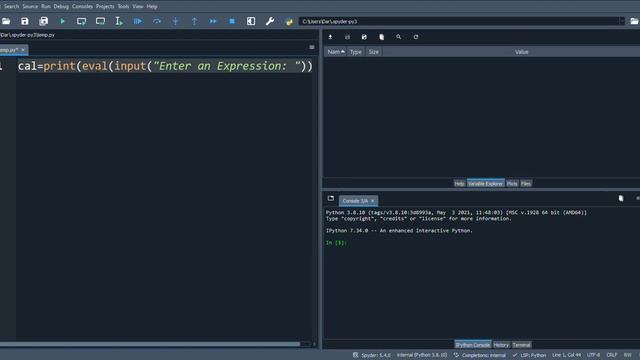The height and width of the screenshot is (360, 640).
Task: Refresh the Variable Explorer
Action: coord(416,37)
